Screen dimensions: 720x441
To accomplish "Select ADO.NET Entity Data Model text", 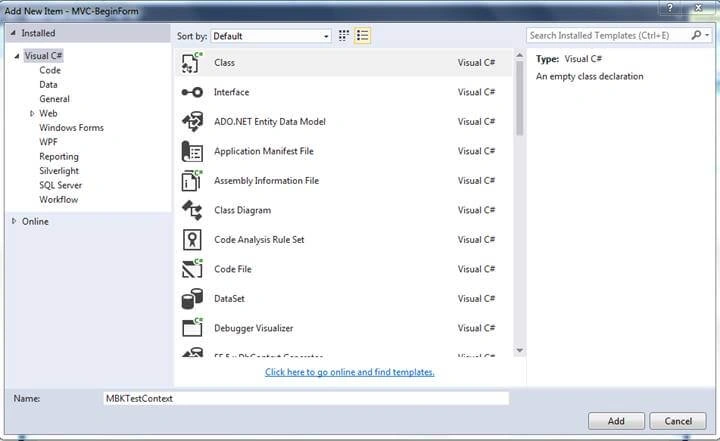I will pos(270,122).
